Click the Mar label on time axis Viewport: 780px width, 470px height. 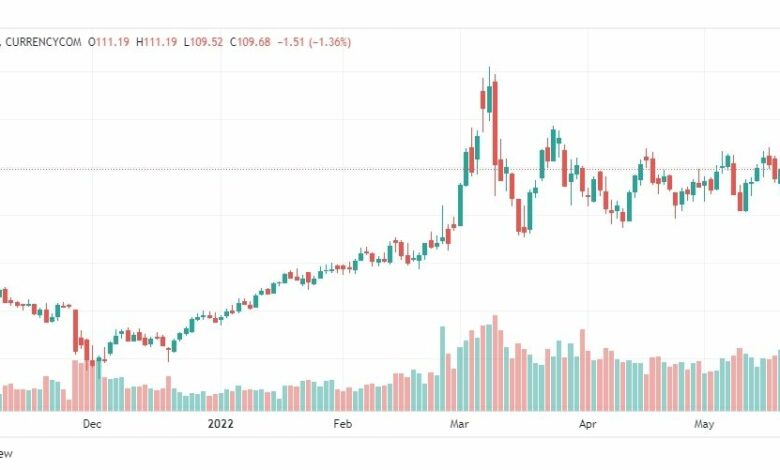459,424
